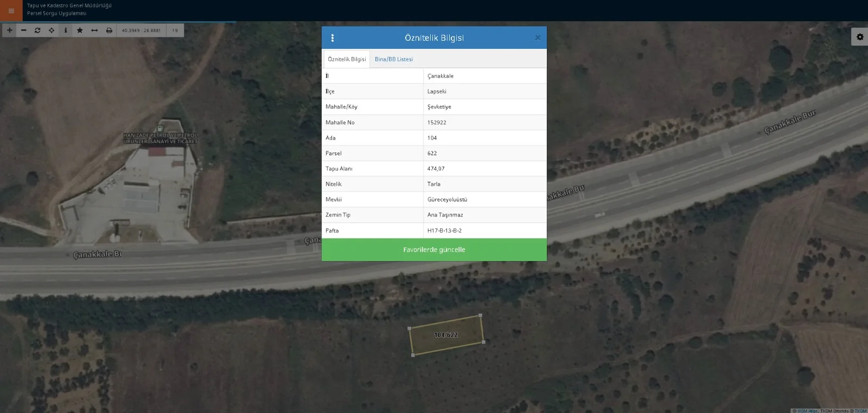Select the Öznitelik Bilgisi tab
This screenshot has width=868, height=413.
347,59
